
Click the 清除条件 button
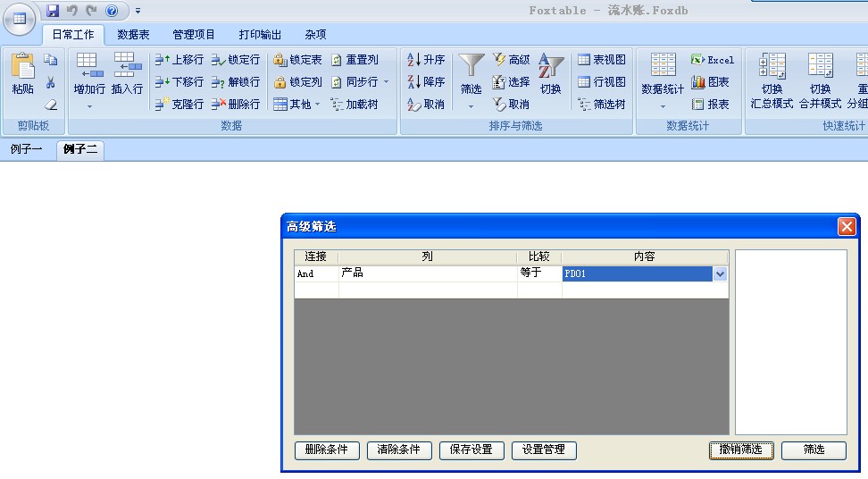click(398, 450)
